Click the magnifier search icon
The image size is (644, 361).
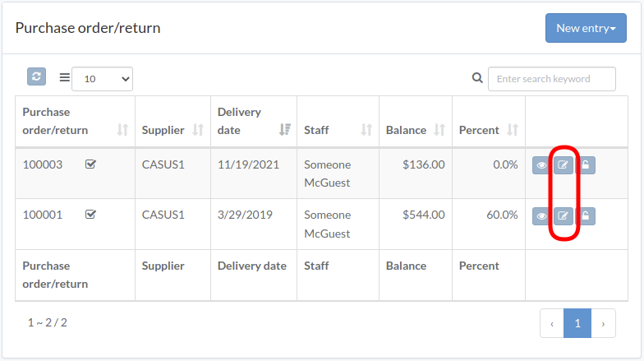477,77
